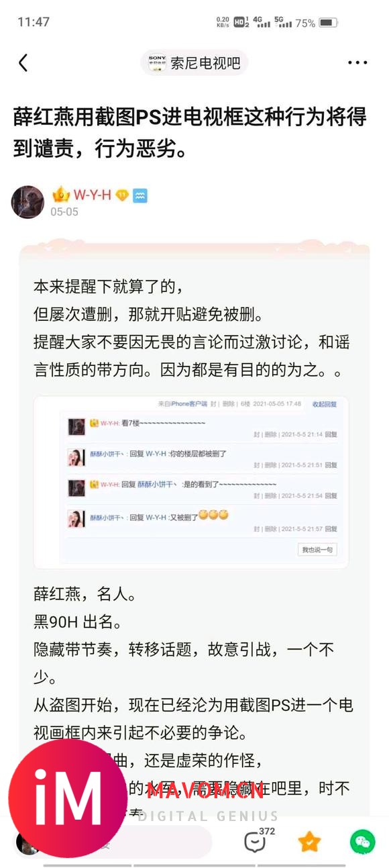Tap the Sony forum logo icon
389x868 pixels.
pyautogui.click(x=157, y=63)
